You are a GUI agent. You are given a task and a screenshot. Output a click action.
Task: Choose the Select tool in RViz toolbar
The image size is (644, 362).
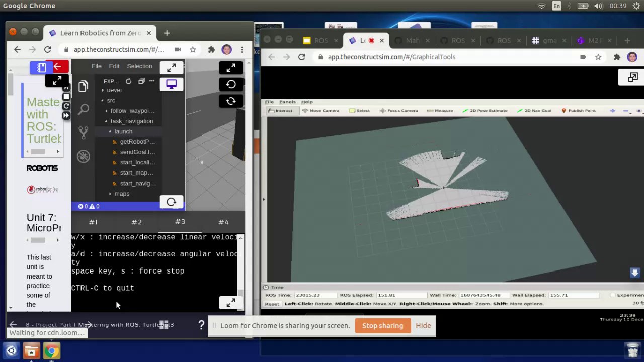tap(359, 111)
